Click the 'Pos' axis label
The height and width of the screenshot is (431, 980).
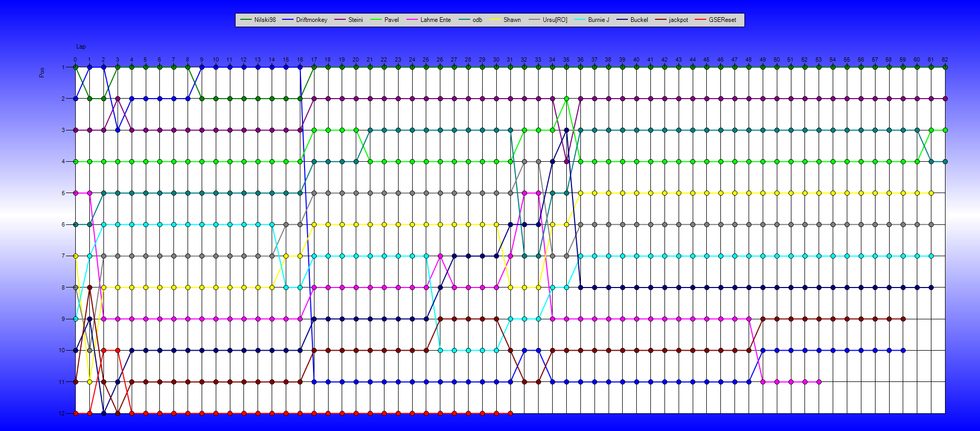coord(42,73)
